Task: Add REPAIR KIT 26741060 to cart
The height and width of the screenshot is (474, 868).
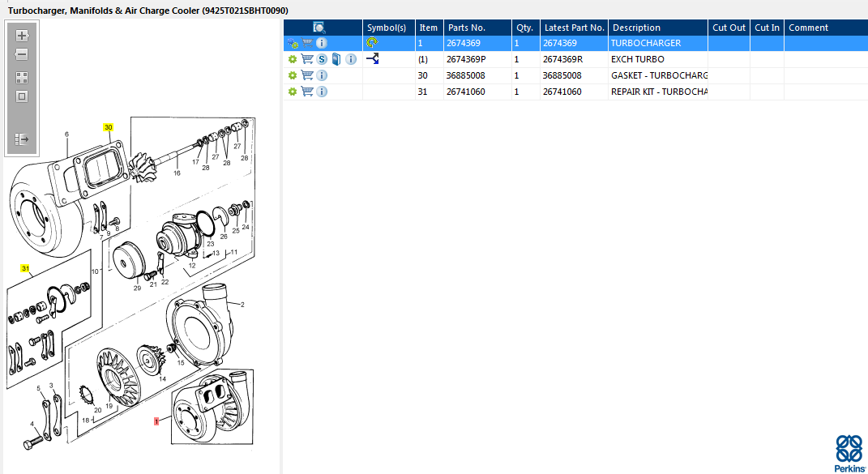Action: 307,92
